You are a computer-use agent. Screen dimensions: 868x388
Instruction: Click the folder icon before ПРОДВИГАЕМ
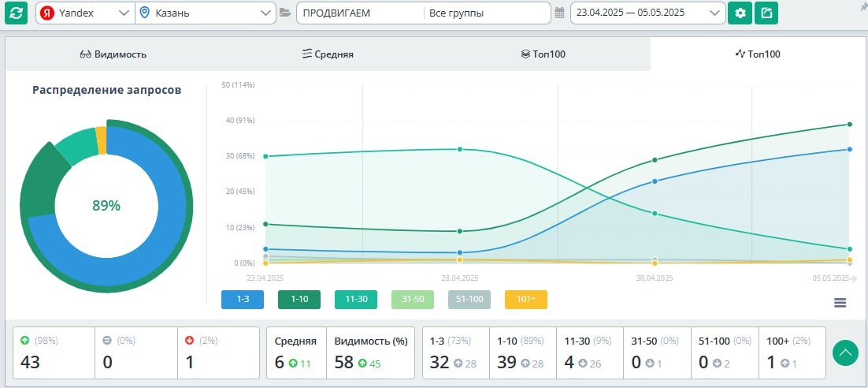[x=285, y=13]
